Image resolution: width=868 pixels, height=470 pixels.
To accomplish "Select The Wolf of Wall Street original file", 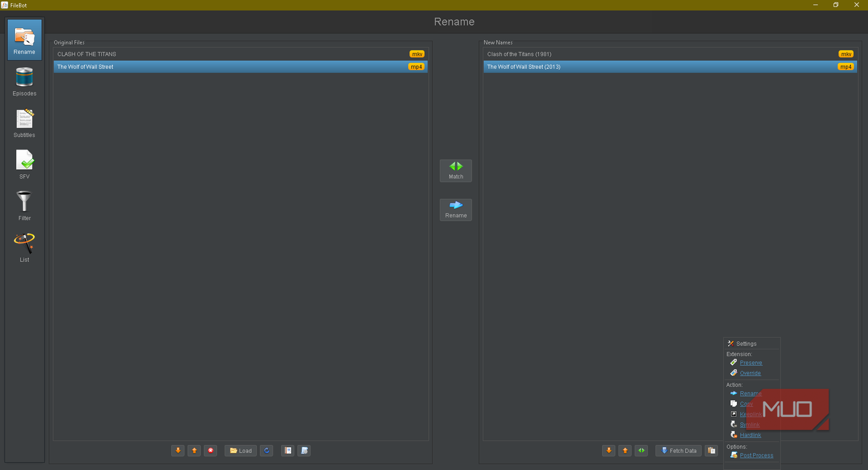I will [x=241, y=66].
